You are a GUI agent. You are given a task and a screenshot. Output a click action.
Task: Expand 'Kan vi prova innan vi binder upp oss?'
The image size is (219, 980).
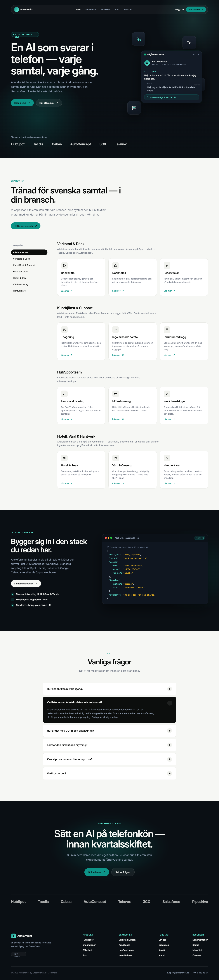(109, 759)
